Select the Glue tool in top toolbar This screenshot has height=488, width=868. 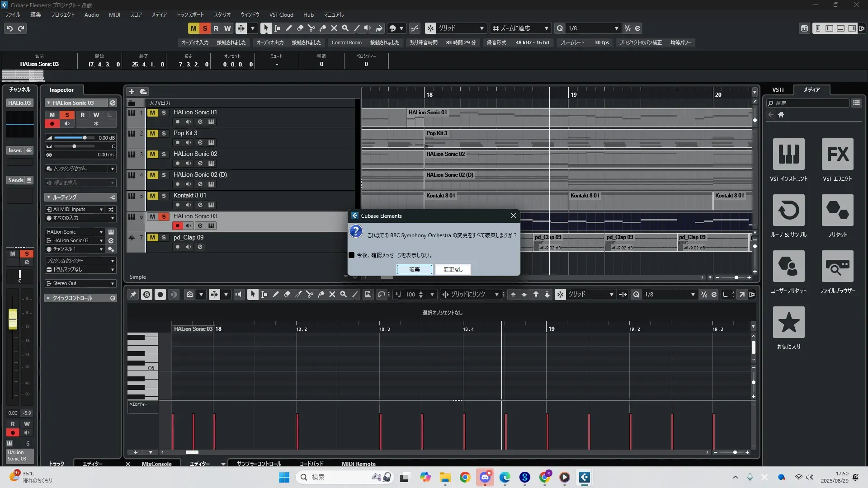pyautogui.click(x=323, y=28)
